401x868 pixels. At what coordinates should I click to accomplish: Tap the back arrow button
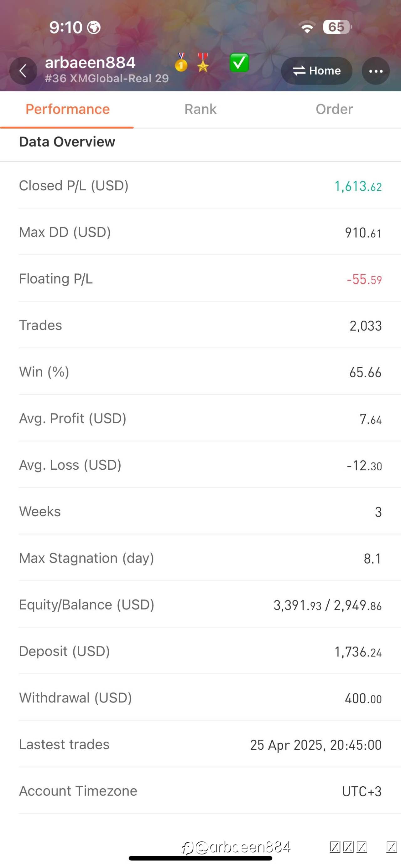(23, 71)
